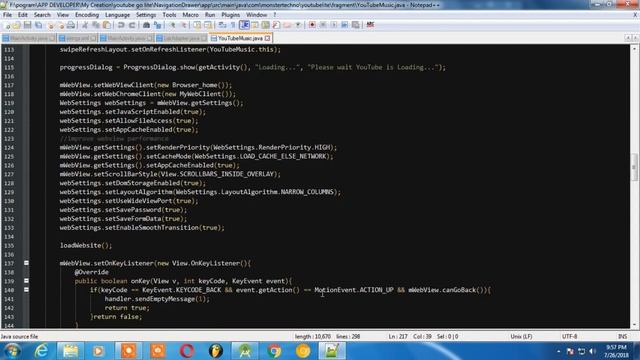Viewport: 640px width, 360px height.
Task: Toggle Show All Characters pilcrow icon
Action: coord(233,25)
